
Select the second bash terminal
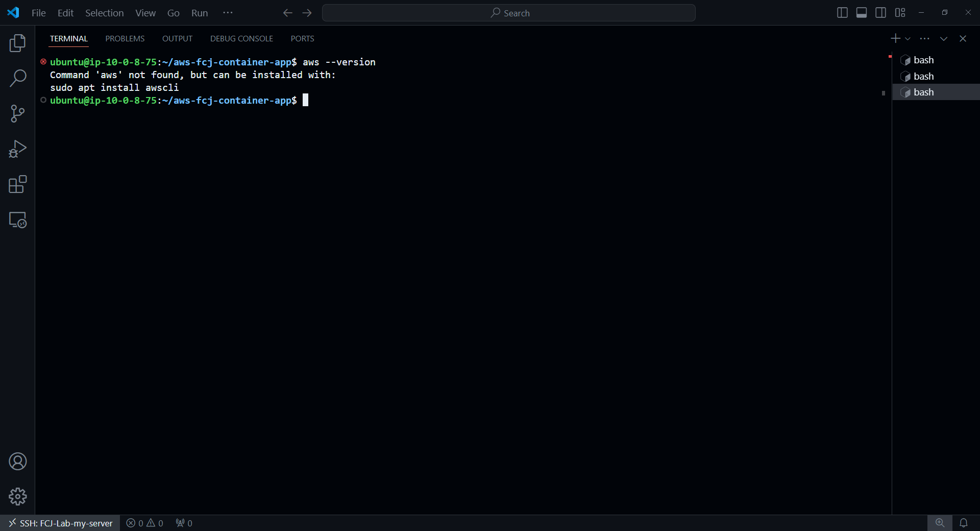(936, 76)
